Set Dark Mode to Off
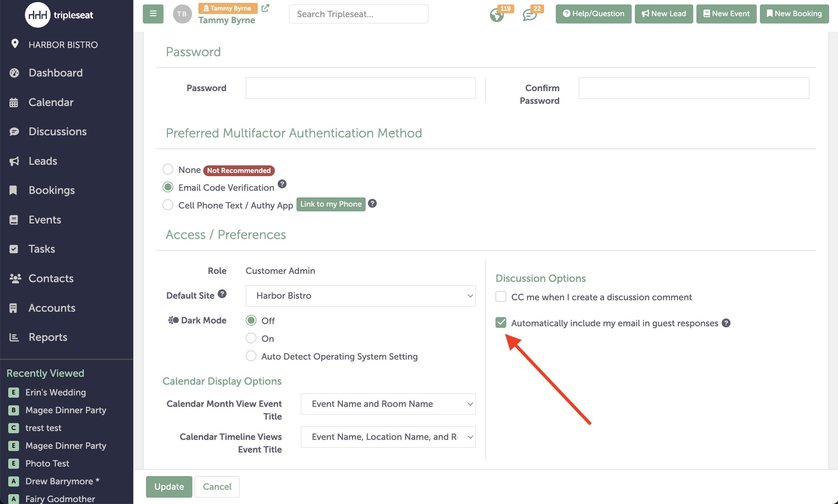 [x=251, y=320]
